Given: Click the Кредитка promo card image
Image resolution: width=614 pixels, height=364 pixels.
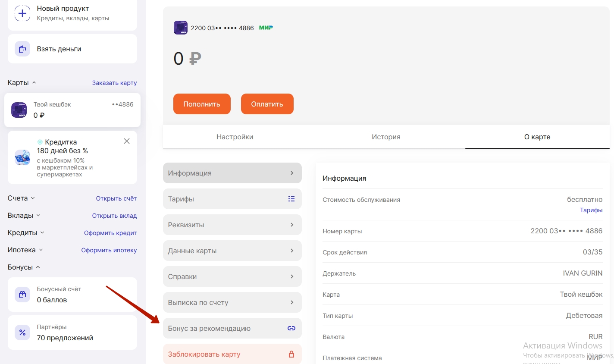Looking at the screenshot, I should click(22, 158).
